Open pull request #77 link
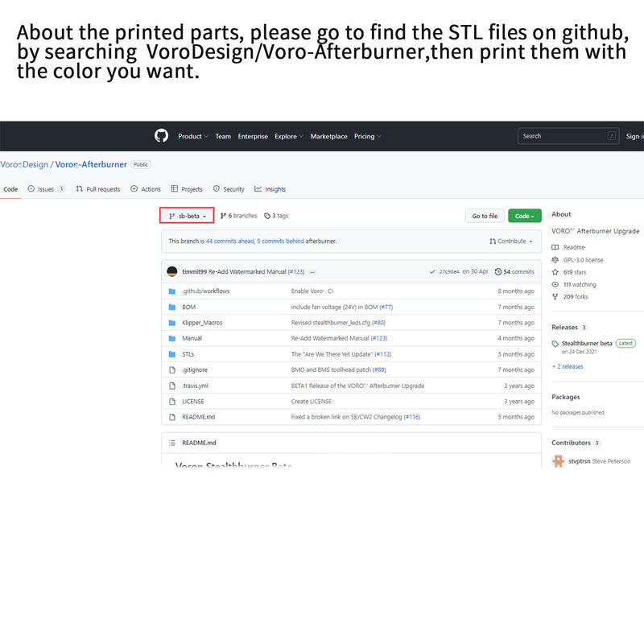 tap(386, 307)
